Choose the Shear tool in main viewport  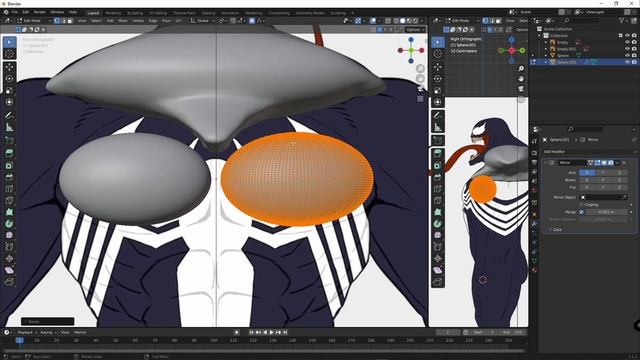[9, 270]
